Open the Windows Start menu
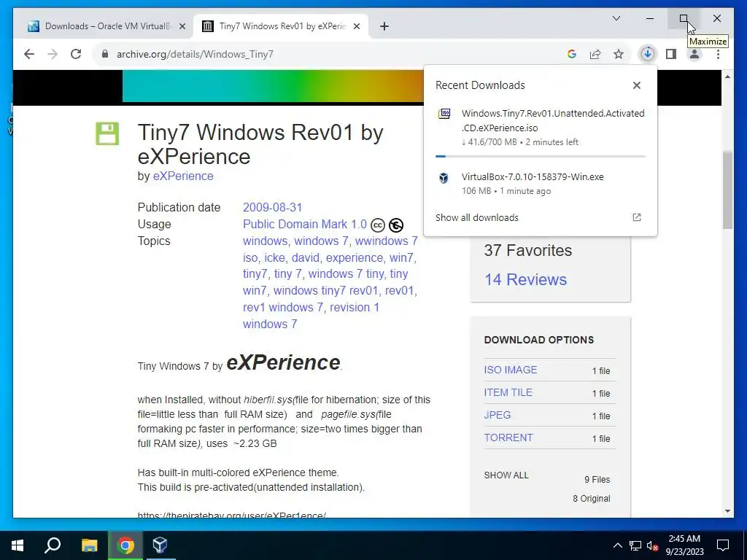 coord(18,545)
